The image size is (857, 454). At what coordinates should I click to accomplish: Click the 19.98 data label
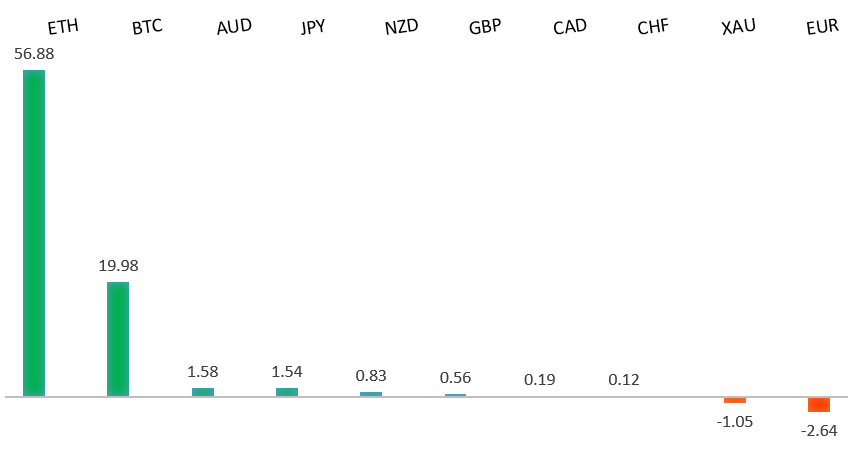click(118, 265)
